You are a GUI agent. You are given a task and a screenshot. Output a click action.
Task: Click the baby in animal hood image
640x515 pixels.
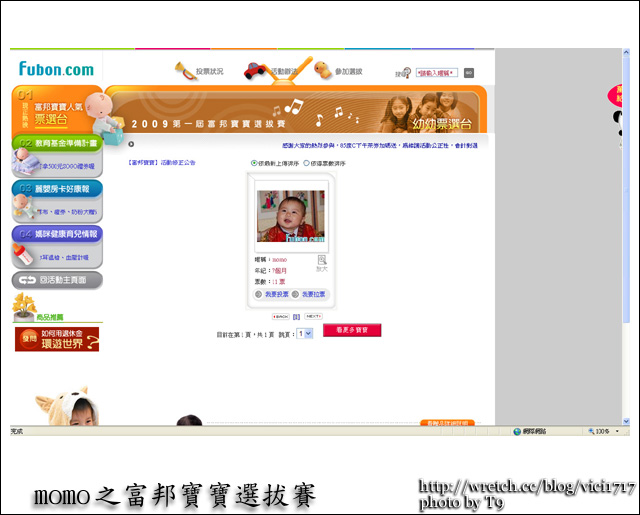tap(68, 406)
